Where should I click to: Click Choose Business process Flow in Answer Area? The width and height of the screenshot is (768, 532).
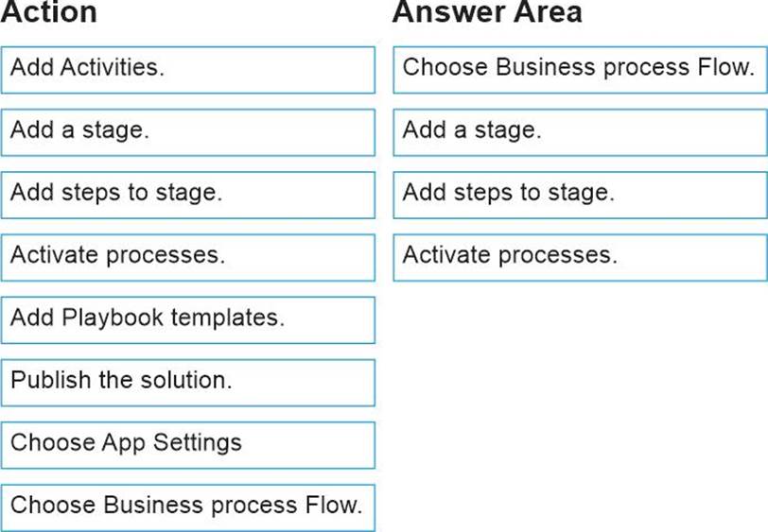(579, 70)
